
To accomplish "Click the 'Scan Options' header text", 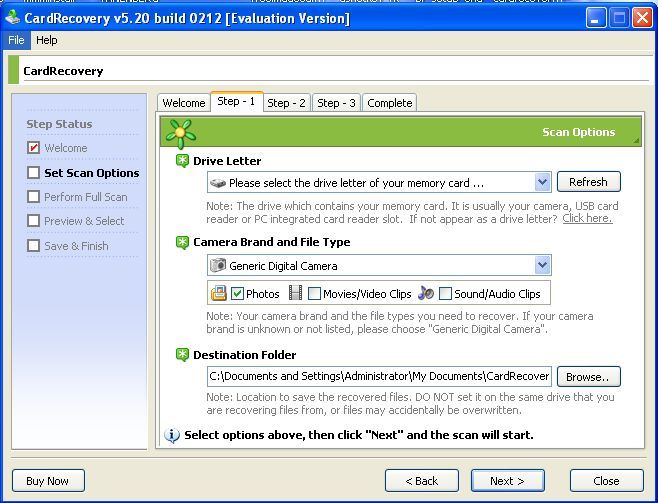I will click(579, 132).
